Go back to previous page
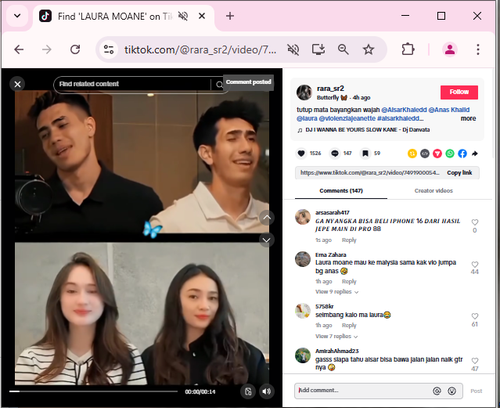The height and width of the screenshot is (408, 500). tap(19, 50)
